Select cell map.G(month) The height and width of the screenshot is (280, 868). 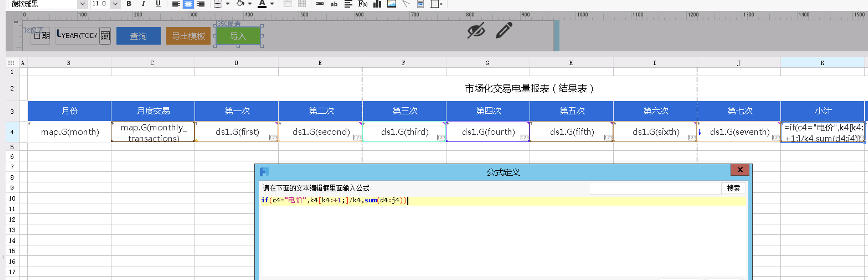(69, 132)
